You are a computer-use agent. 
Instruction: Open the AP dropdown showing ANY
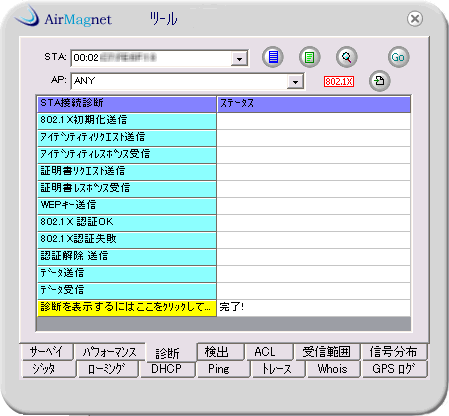(x=295, y=81)
